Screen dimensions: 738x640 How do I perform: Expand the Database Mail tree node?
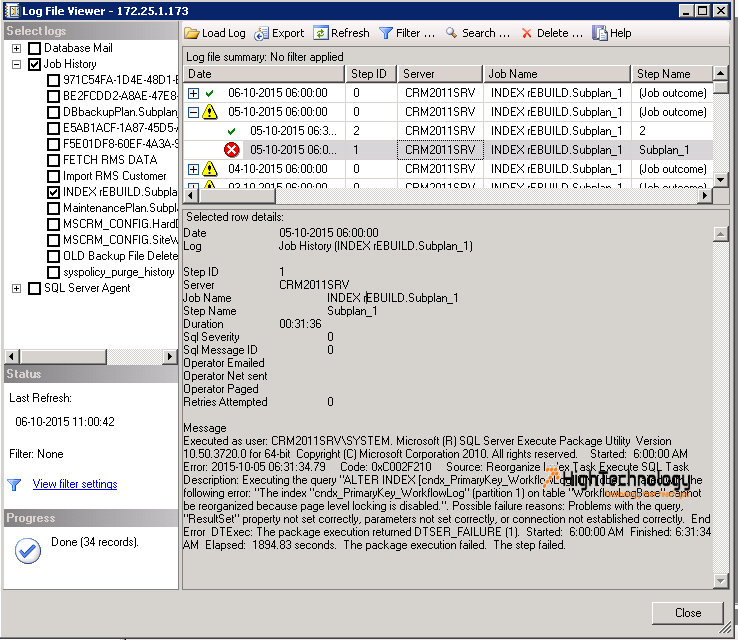click(x=16, y=48)
